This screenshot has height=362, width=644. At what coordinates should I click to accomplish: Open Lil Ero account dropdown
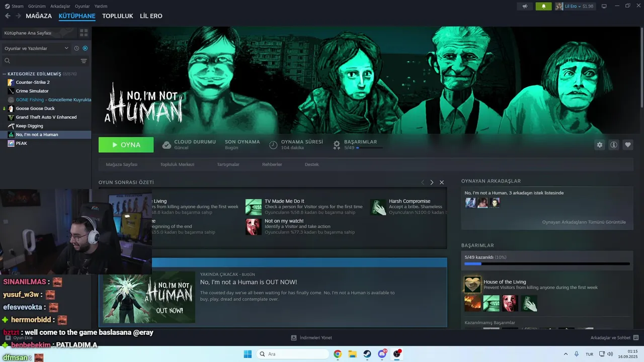pos(575,6)
